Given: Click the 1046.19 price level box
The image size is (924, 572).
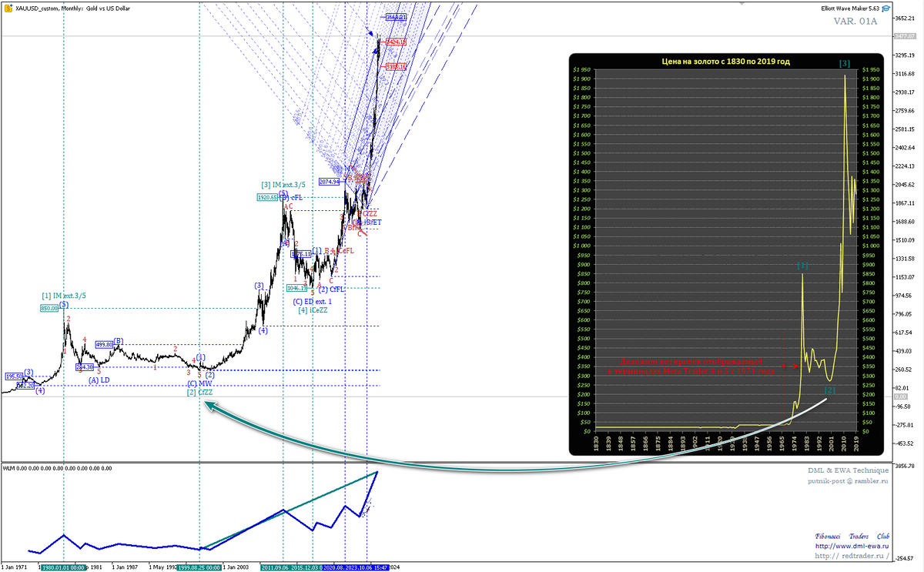Looking at the screenshot, I should [297, 288].
